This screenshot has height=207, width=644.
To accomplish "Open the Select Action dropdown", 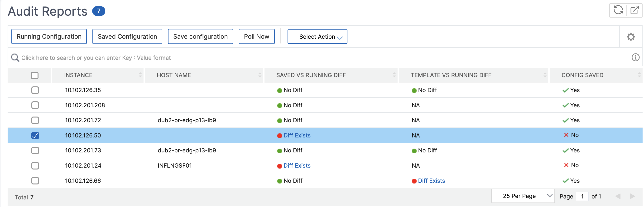I will [317, 37].
